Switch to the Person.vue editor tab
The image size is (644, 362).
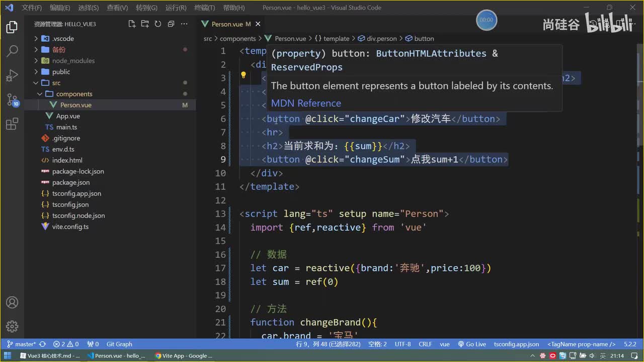pyautogui.click(x=227, y=24)
